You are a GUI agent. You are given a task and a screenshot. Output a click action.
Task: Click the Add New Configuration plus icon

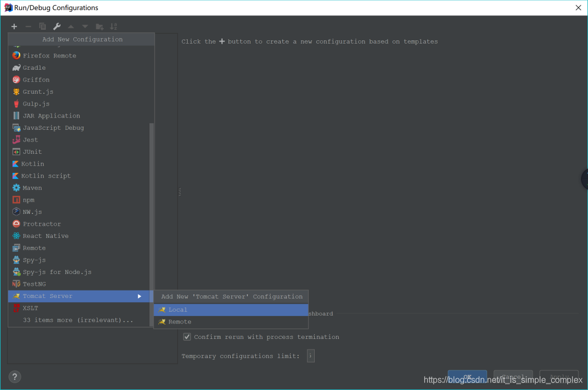14,26
